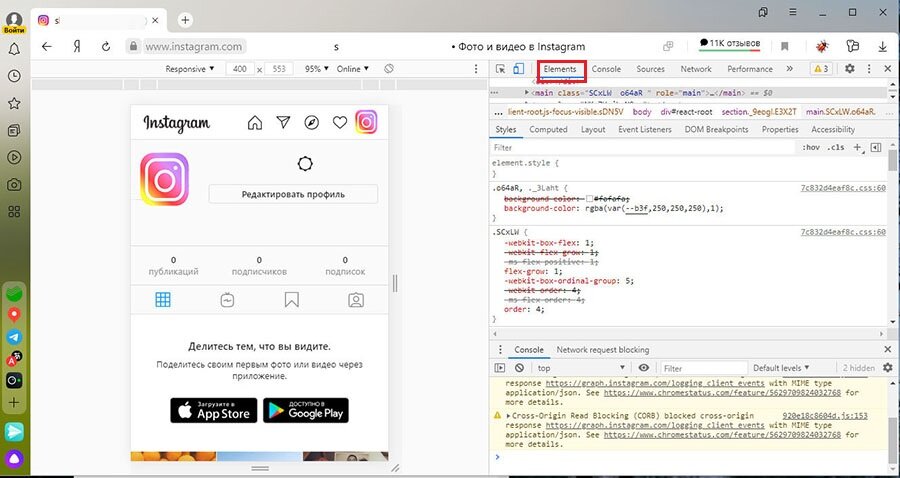Open Instagram explore compass icon
This screenshot has width=900, height=478.
click(x=312, y=123)
